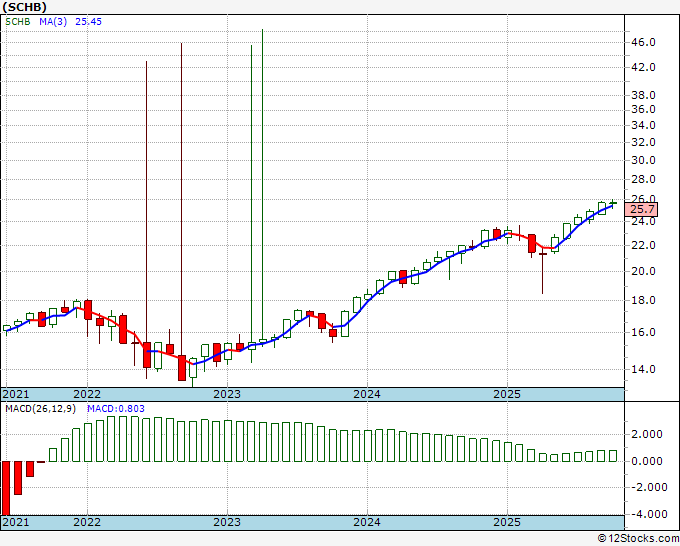Click the 20.0 price axis label
Screen dimensions: 680x546
643,271
